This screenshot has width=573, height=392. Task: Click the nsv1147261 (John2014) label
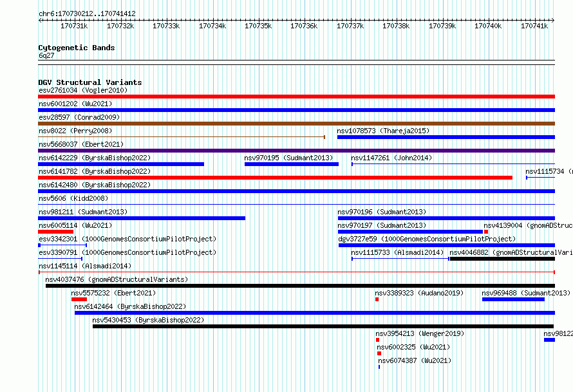[391, 158]
